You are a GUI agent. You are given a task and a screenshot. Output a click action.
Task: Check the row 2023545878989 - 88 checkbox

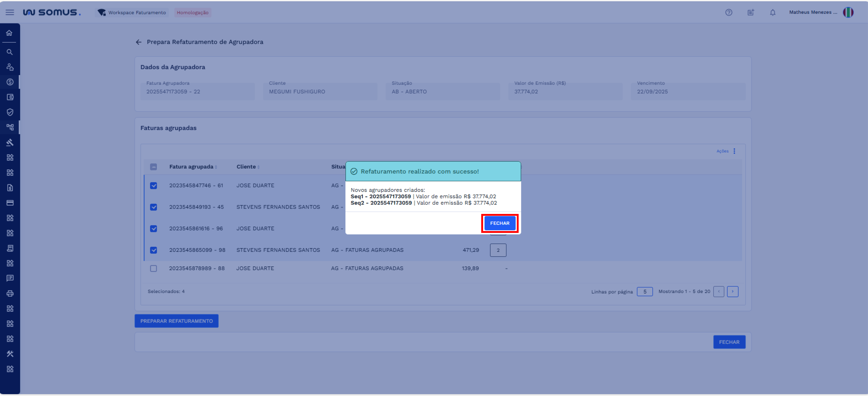click(x=153, y=269)
